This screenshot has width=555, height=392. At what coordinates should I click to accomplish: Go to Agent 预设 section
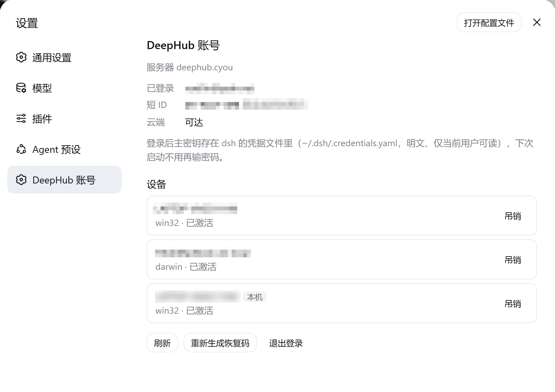coord(64,149)
